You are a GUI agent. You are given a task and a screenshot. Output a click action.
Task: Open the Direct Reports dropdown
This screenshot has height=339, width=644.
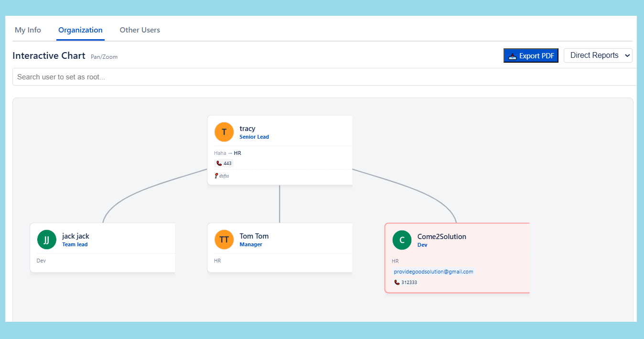(598, 55)
